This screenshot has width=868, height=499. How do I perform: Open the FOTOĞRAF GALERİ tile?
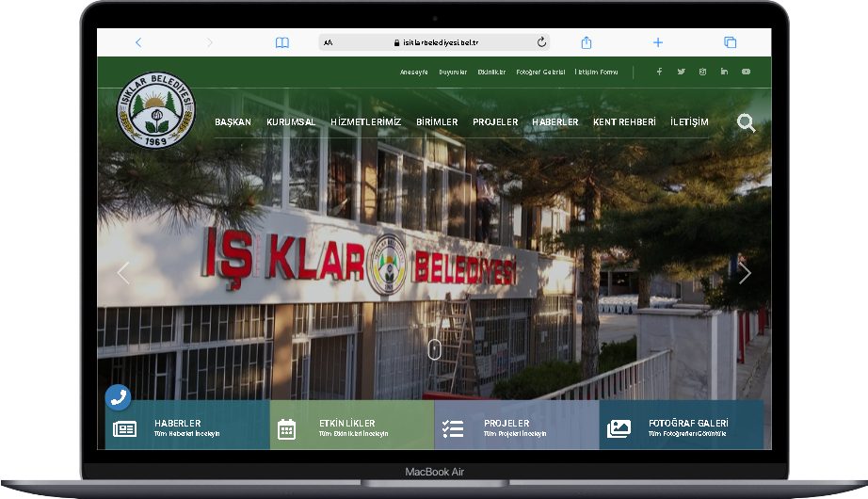[x=681, y=428]
